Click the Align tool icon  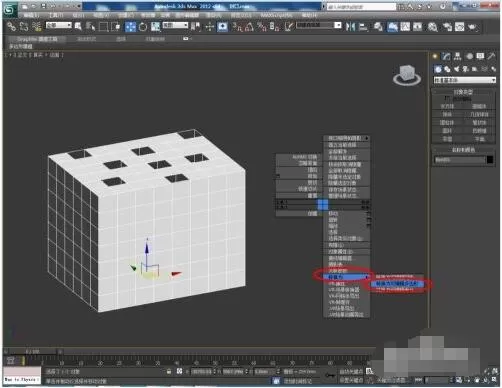363,27
